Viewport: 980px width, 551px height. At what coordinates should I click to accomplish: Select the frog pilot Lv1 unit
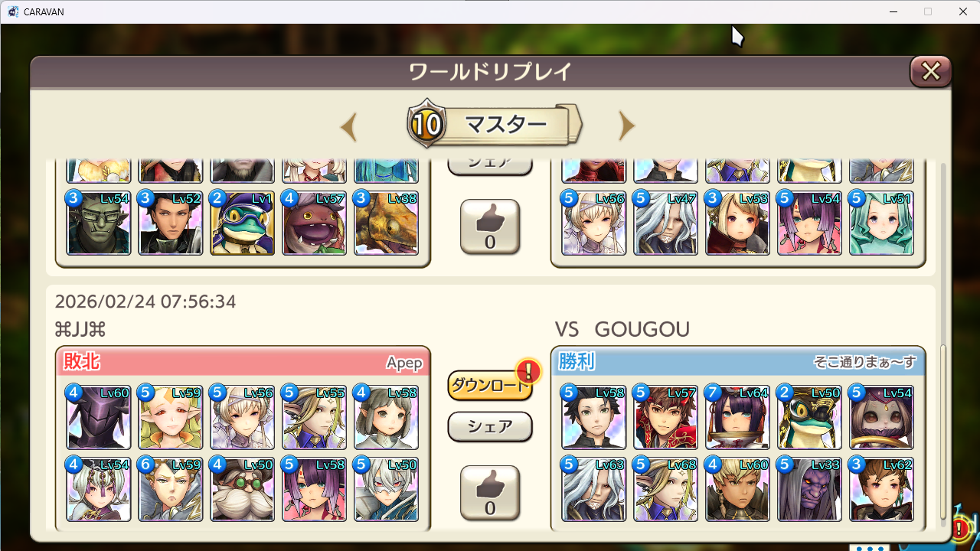tap(242, 223)
